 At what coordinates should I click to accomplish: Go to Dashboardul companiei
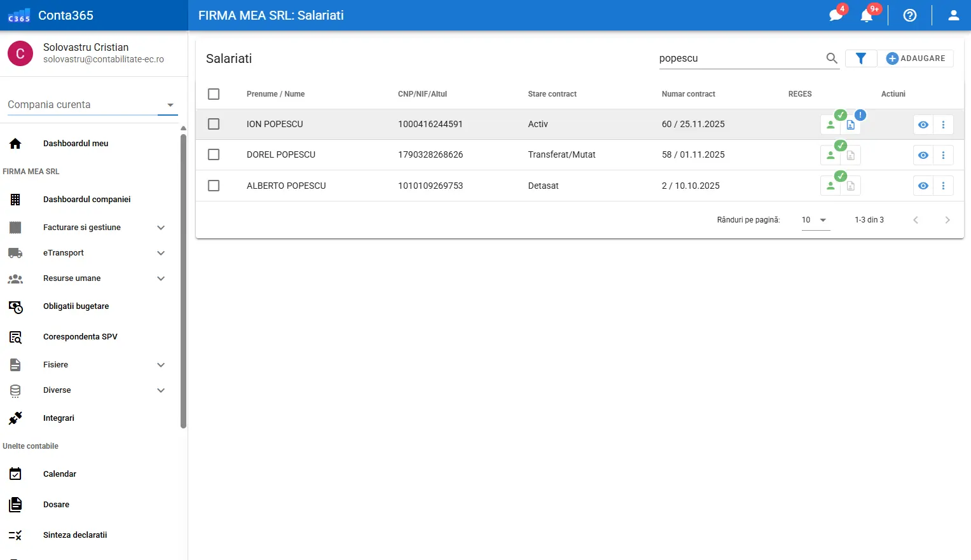tap(86, 200)
